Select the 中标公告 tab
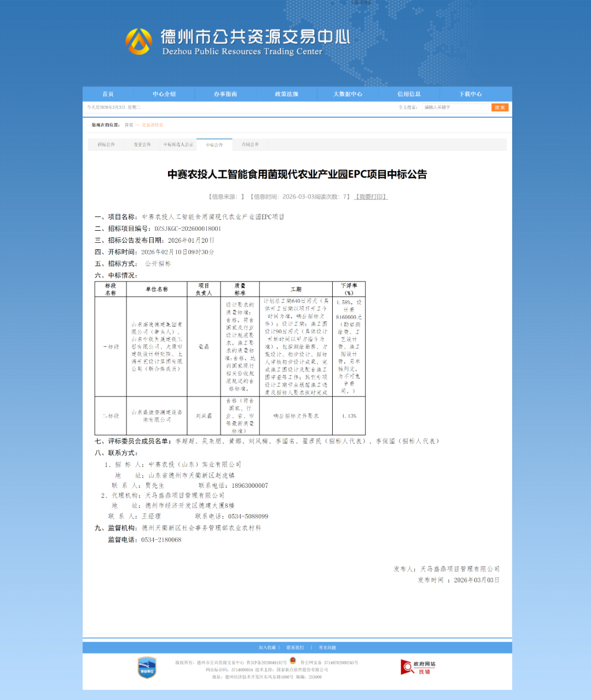This screenshot has width=591, height=700. (x=215, y=145)
